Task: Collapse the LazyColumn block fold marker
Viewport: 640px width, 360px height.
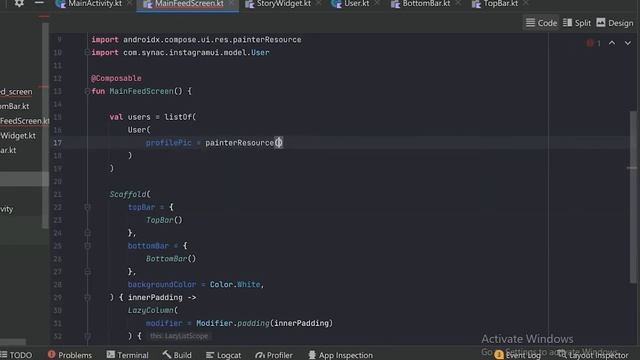Action: click(x=87, y=336)
